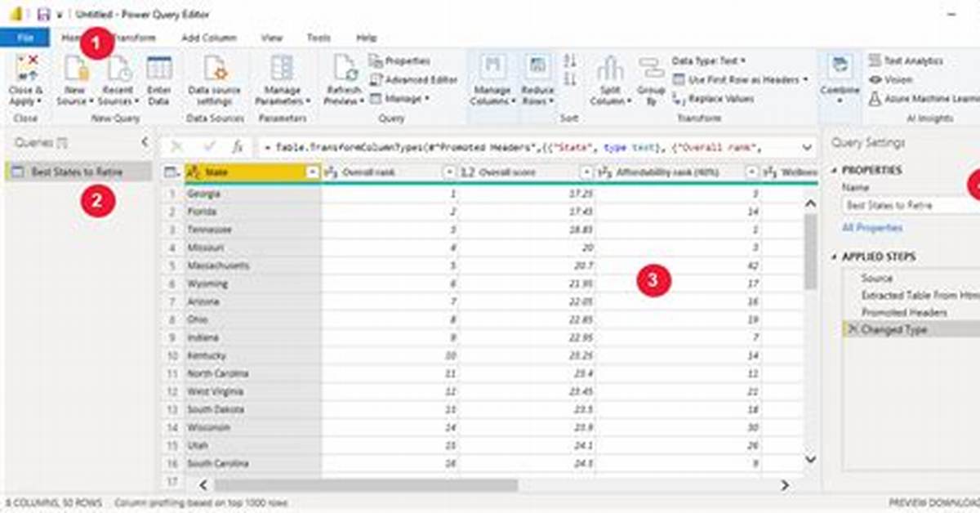The image size is (980, 513).
Task: Open the Data Type: Text dropdown
Action: [709, 61]
